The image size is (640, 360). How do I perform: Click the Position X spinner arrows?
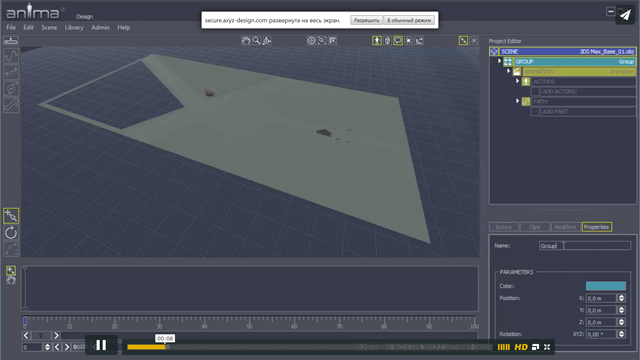coord(621,298)
